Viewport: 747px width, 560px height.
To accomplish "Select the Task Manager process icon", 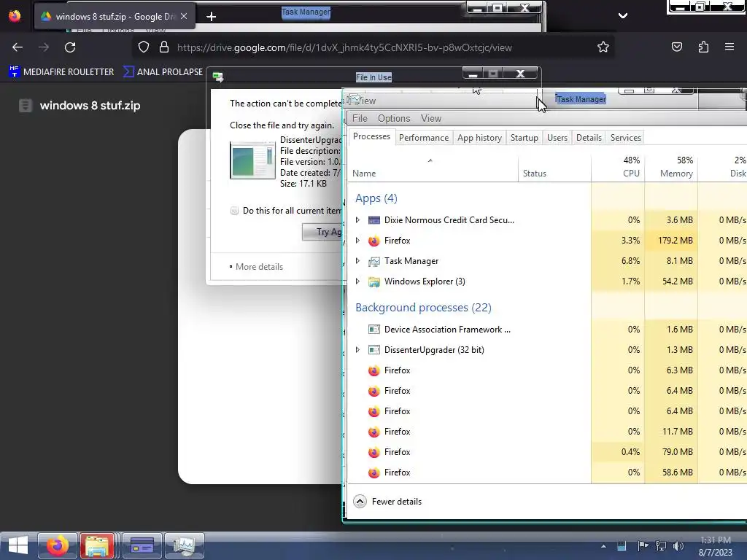I will pyautogui.click(x=374, y=261).
